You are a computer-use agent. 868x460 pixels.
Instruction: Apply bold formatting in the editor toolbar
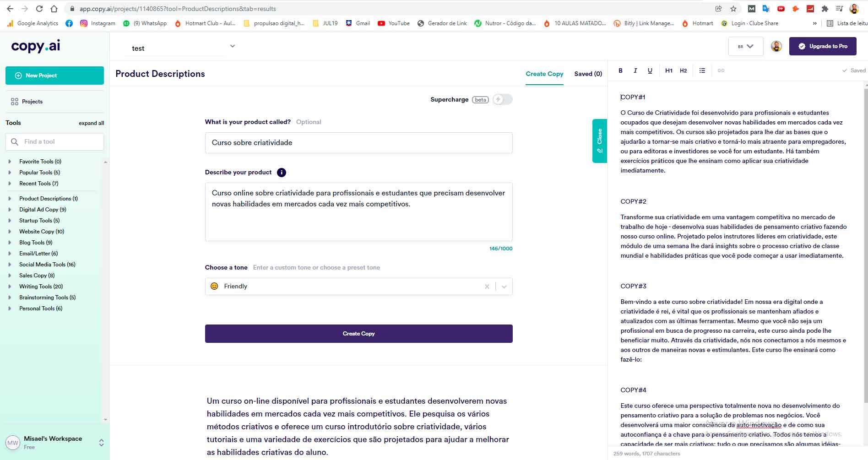pos(620,70)
